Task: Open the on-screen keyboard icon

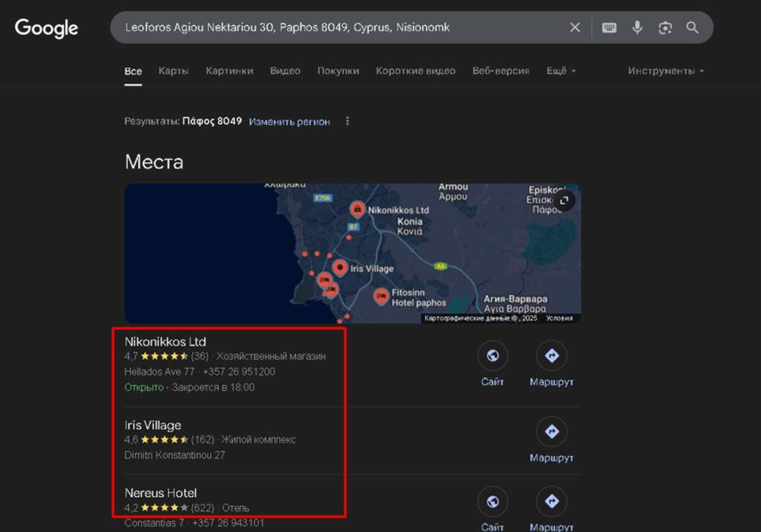Action: pos(609,27)
